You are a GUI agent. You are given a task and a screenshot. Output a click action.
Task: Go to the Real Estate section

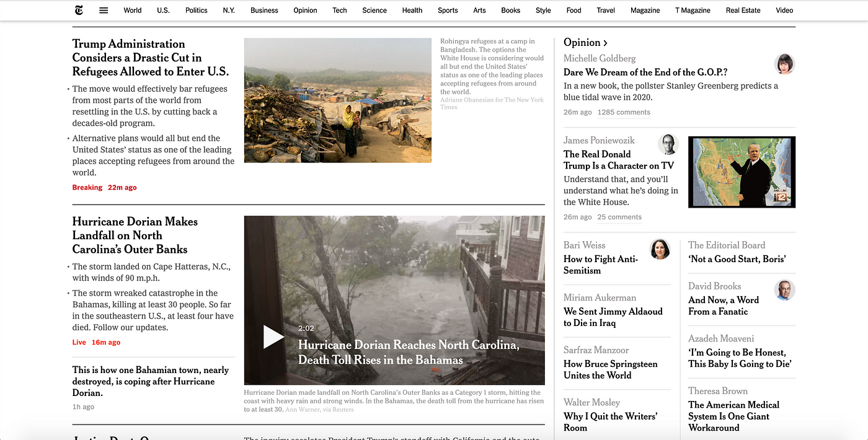[743, 11]
